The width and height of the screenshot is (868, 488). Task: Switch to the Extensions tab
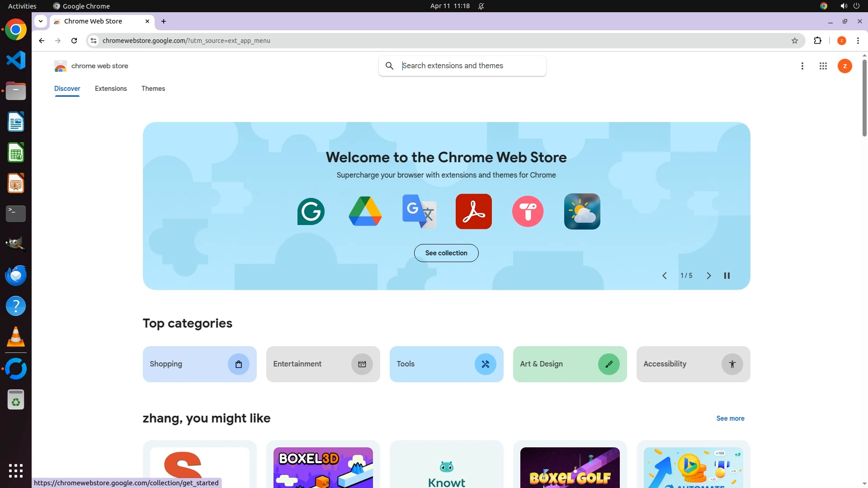[111, 89]
